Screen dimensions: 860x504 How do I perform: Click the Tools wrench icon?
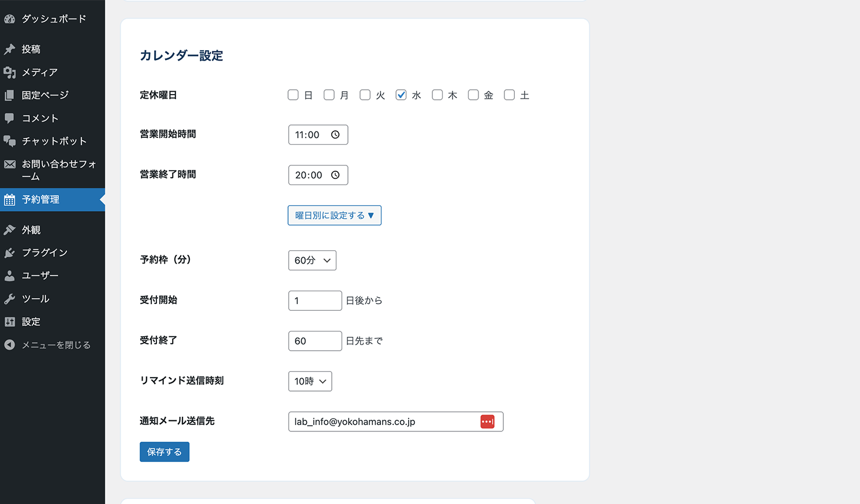10,299
